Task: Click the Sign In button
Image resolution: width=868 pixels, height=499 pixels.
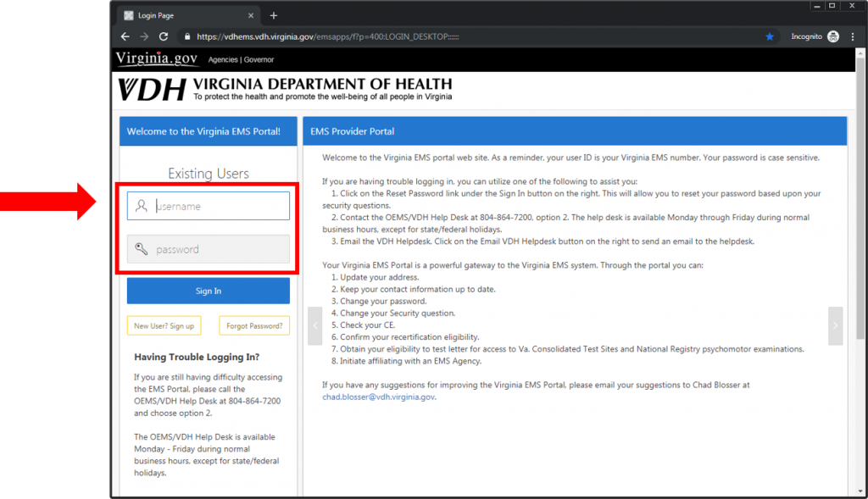Action: click(208, 291)
